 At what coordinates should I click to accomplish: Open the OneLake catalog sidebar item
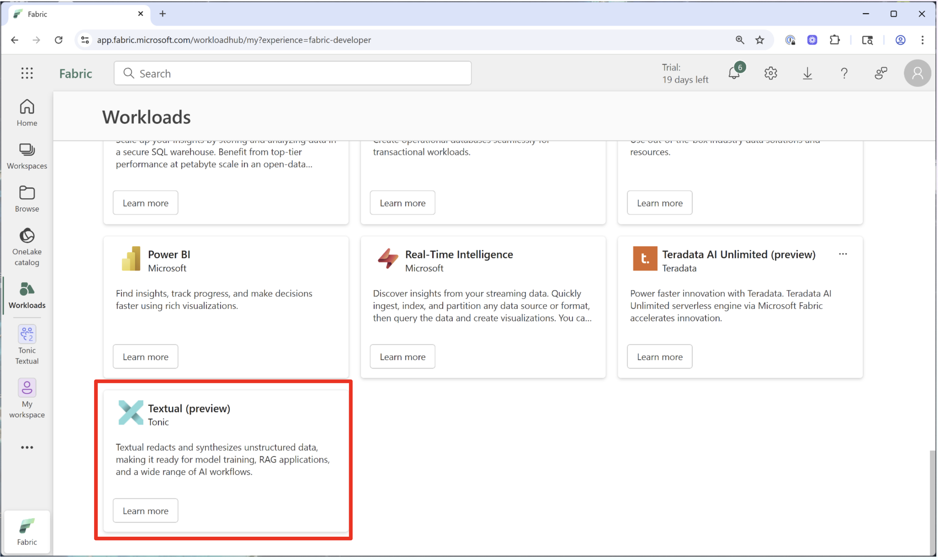tap(27, 246)
